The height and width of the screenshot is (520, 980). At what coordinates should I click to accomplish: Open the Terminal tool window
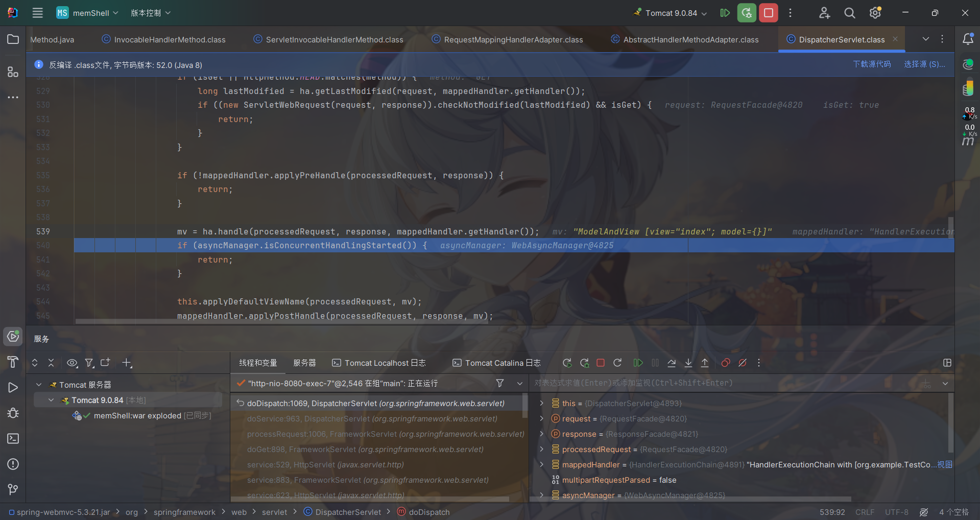point(13,438)
